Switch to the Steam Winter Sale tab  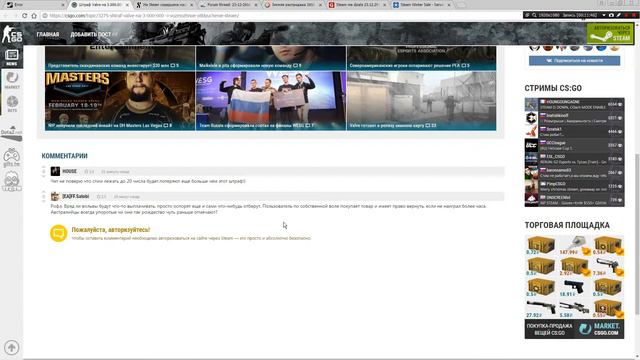[x=422, y=5]
